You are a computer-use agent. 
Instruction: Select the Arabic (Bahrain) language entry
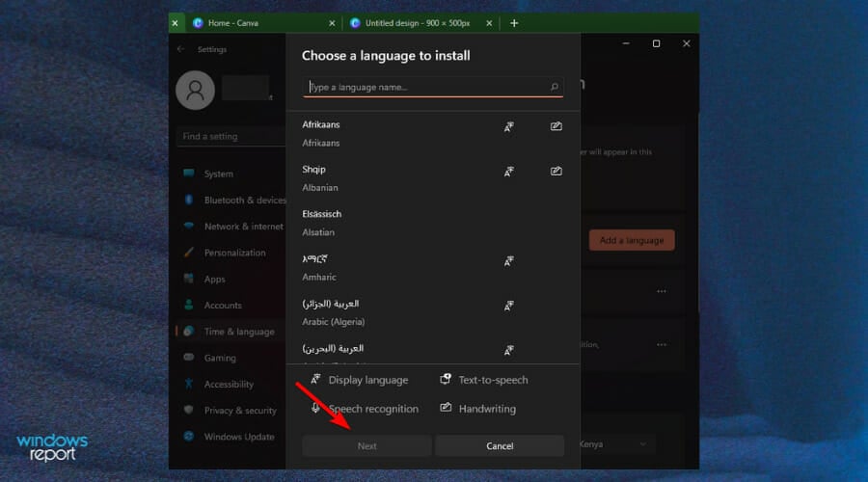(432, 350)
